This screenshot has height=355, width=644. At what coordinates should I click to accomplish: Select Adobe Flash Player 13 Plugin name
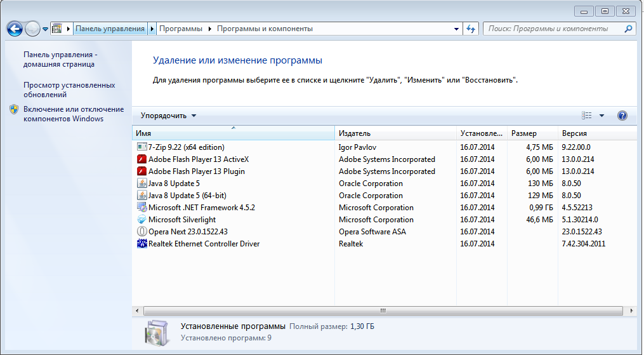coord(197,171)
